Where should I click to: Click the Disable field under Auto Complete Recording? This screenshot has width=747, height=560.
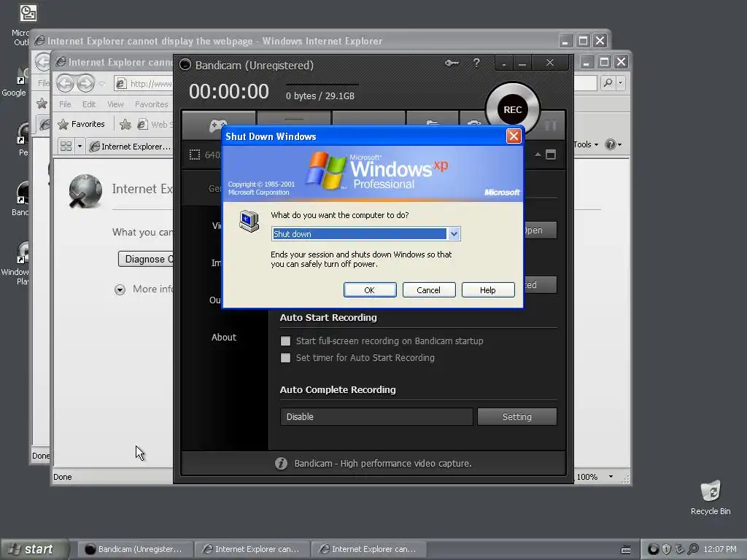point(376,416)
